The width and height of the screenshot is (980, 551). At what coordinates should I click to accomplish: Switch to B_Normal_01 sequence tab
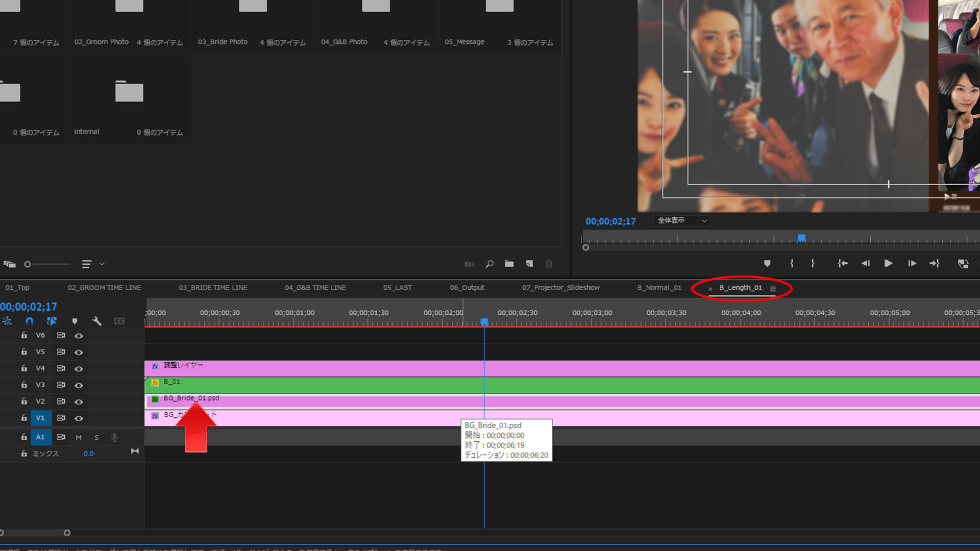tap(659, 288)
